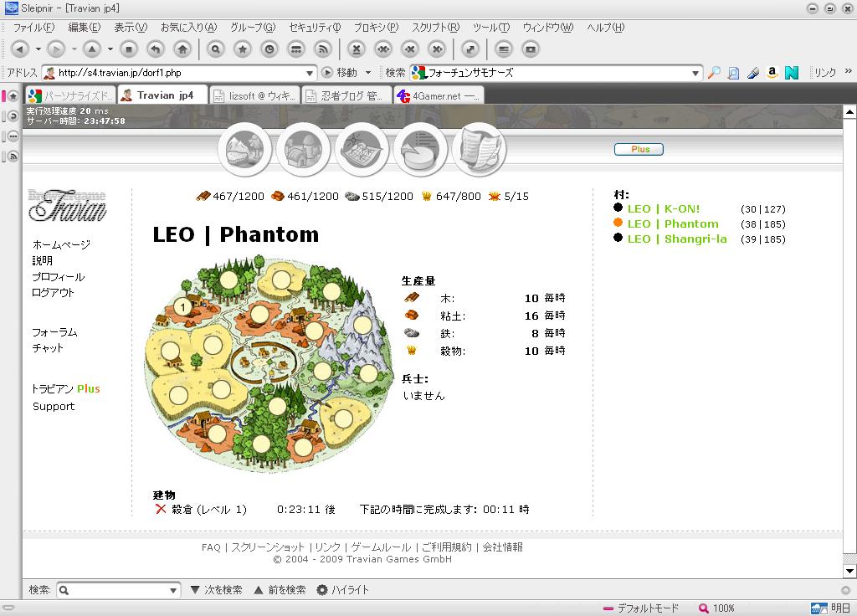Open the チャット sidebar link

tap(48, 348)
